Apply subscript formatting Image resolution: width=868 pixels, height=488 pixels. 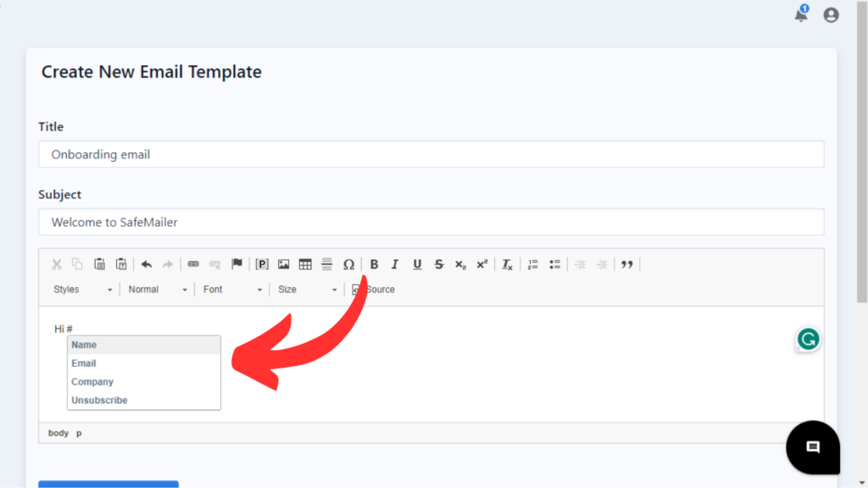click(460, 264)
